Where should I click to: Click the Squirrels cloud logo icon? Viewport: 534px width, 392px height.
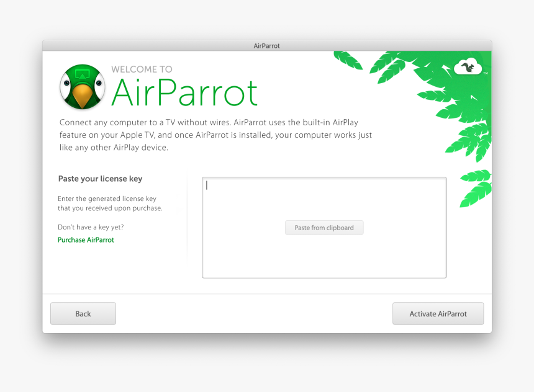click(468, 67)
